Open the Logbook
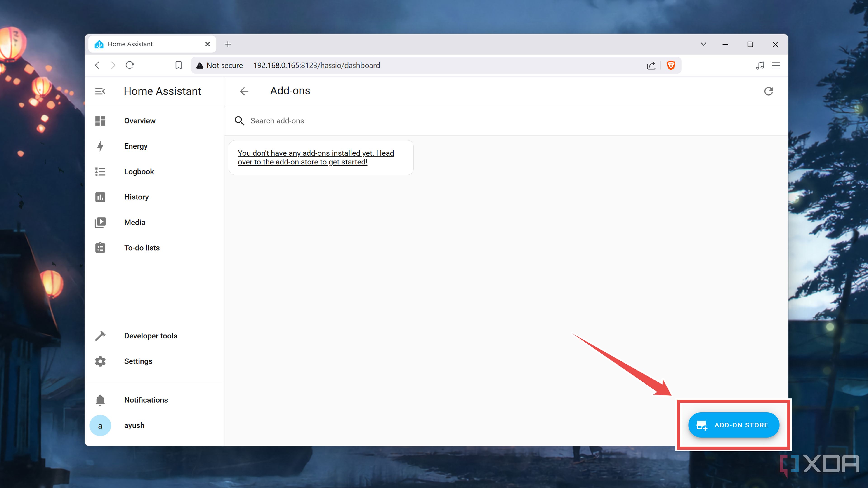 (139, 171)
